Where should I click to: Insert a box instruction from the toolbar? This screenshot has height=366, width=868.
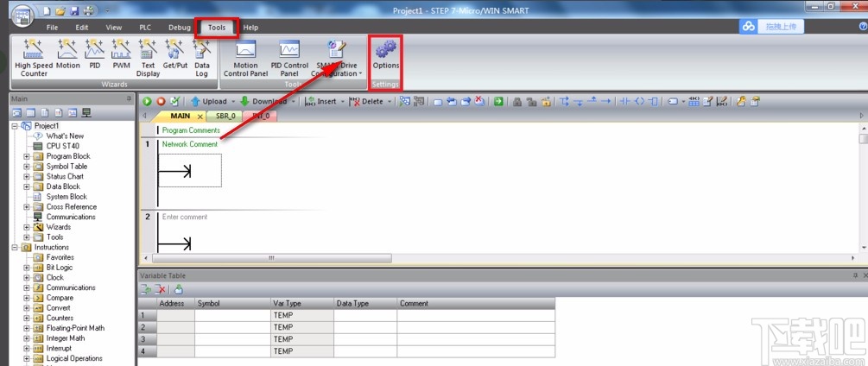point(653,101)
